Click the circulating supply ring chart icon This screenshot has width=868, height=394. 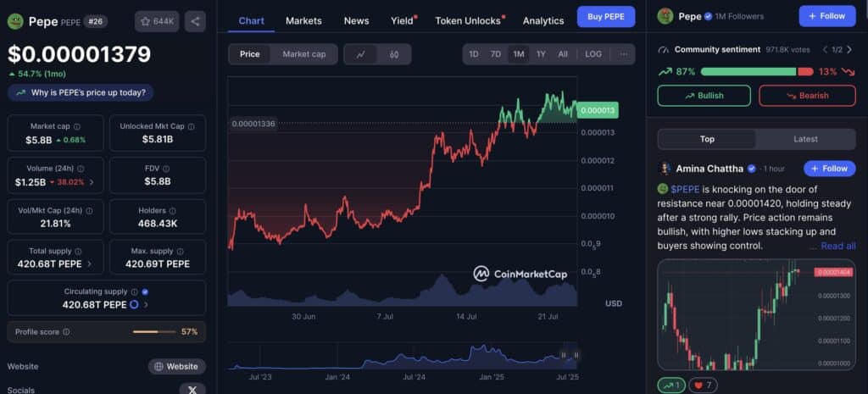tap(134, 304)
